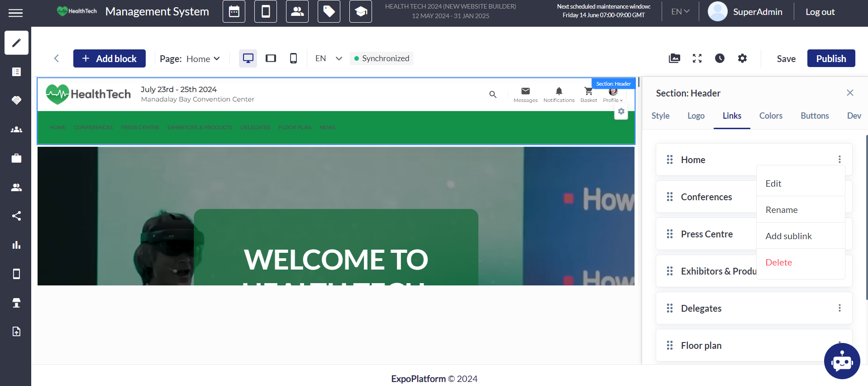Open page settings gear in toolbar
Screen dimensions: 868x386
tap(742, 58)
